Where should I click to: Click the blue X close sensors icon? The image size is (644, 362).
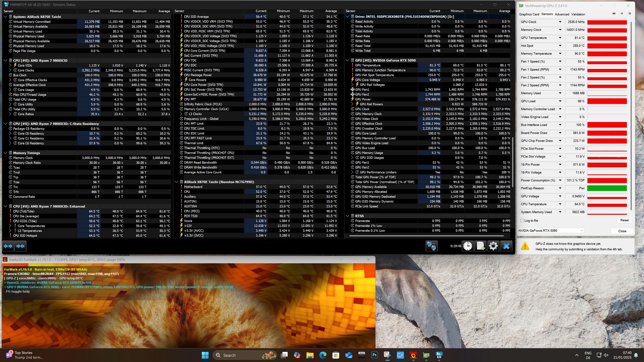pyautogui.click(x=506, y=246)
